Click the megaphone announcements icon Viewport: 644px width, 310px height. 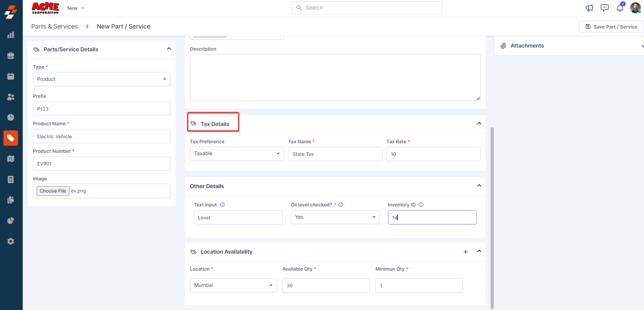[x=589, y=8]
